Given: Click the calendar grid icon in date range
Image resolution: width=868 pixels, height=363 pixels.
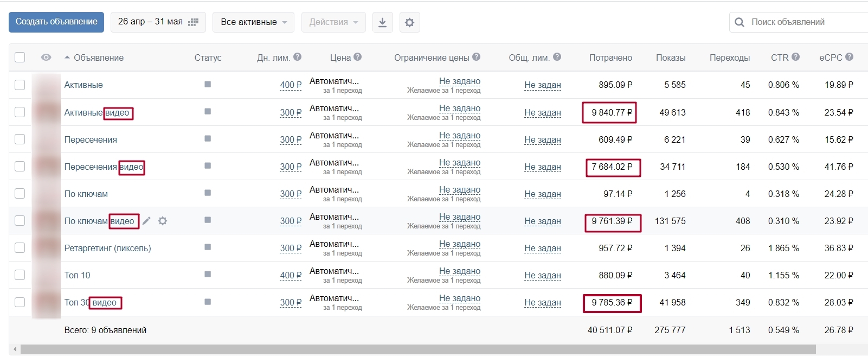Looking at the screenshot, I should click(193, 22).
